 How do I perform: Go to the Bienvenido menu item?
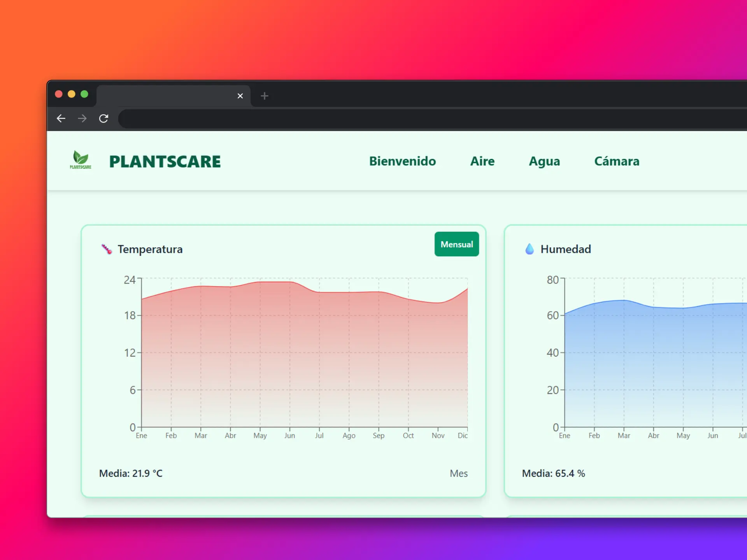(x=403, y=161)
